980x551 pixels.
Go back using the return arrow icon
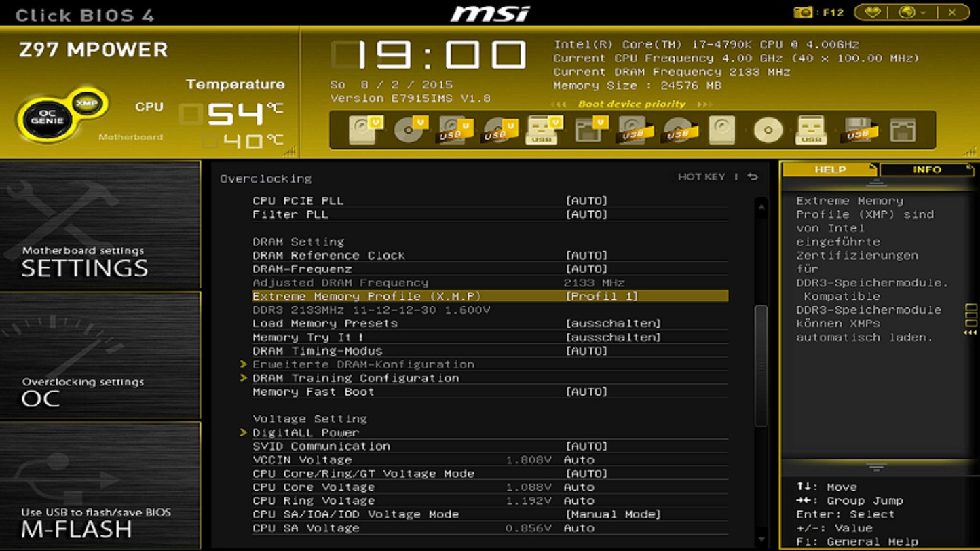[753, 177]
